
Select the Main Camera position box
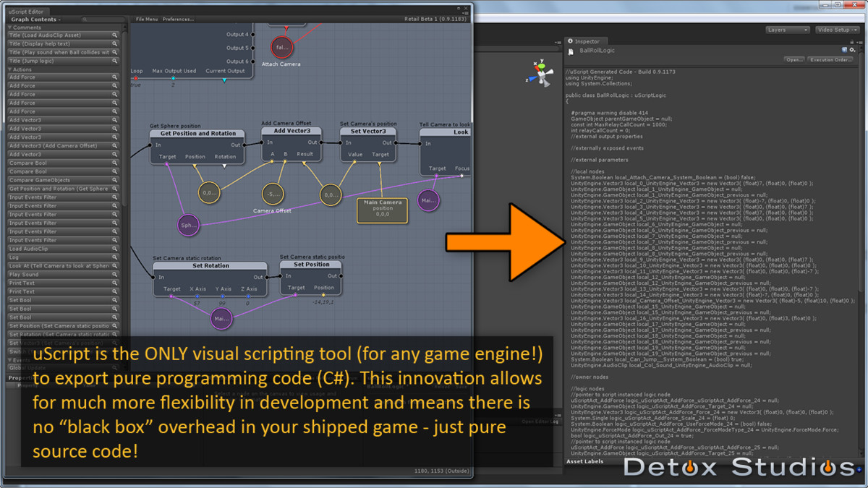[x=383, y=209]
